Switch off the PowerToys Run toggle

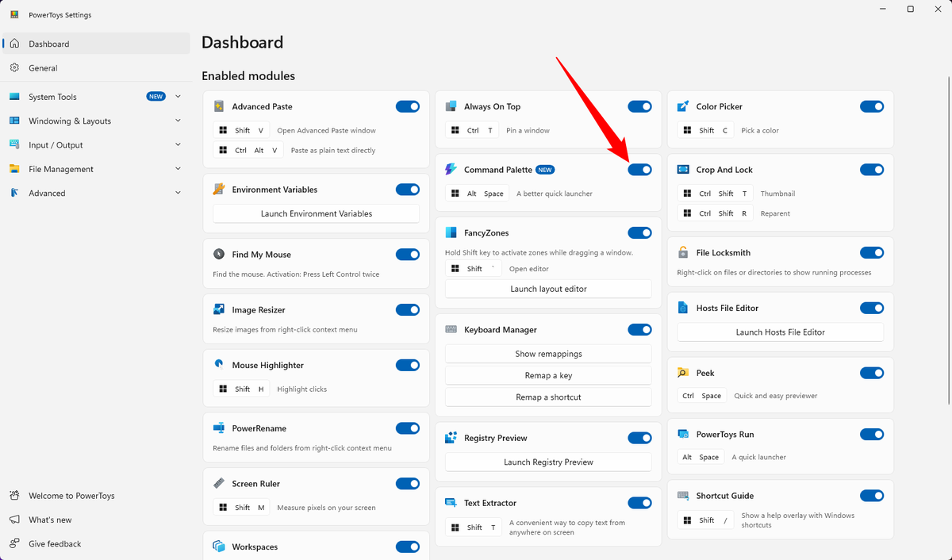click(x=872, y=435)
